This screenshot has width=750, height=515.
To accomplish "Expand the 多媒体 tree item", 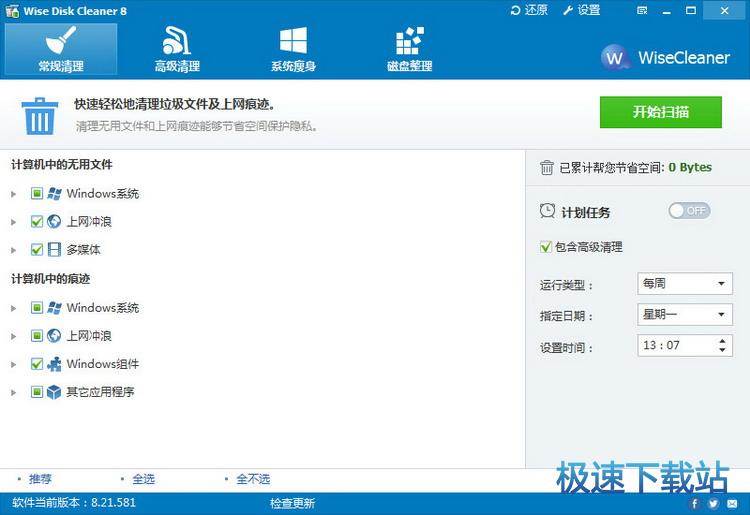I will click(x=13, y=250).
